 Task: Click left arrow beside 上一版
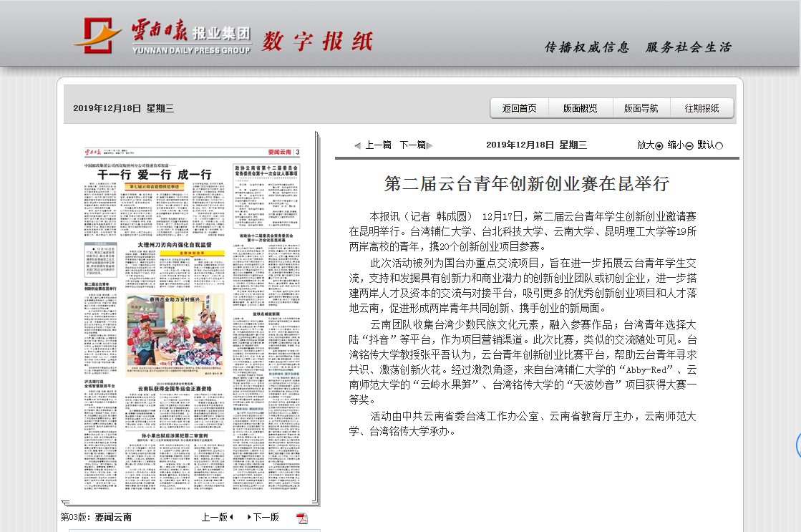[x=231, y=517]
